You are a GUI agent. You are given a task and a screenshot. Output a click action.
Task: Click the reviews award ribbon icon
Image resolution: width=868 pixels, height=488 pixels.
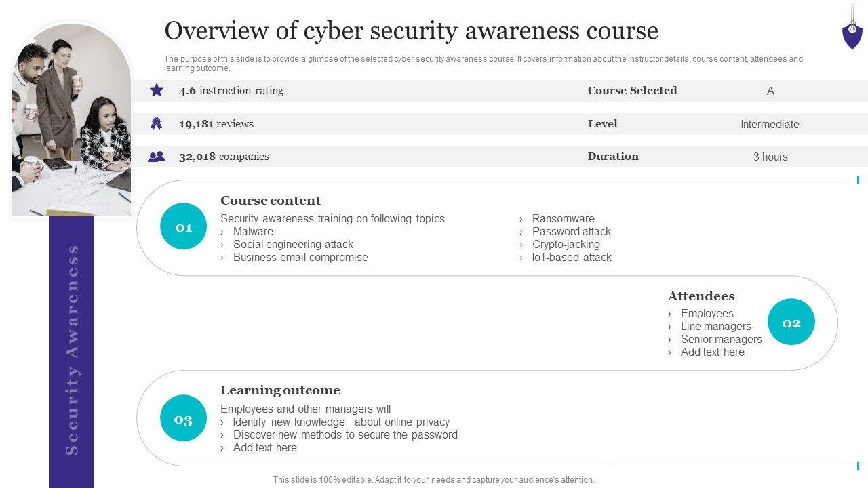tap(157, 123)
